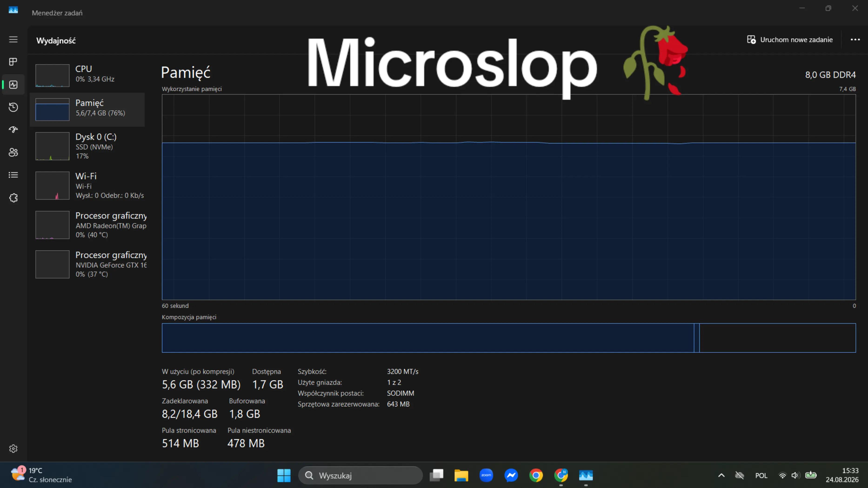This screenshot has height=488, width=868.
Task: Click Uruchom nowe zadanie button
Action: pyautogui.click(x=790, y=40)
